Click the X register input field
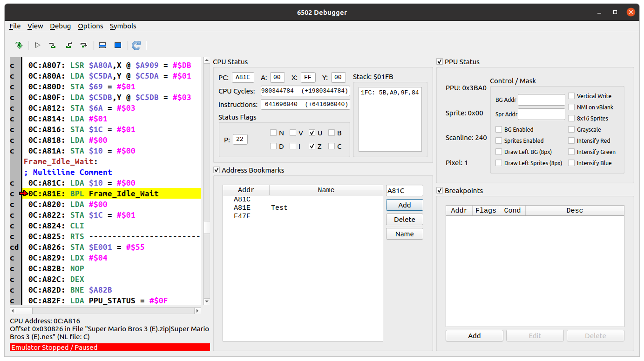Screen dimensions: 644x361 click(308, 78)
